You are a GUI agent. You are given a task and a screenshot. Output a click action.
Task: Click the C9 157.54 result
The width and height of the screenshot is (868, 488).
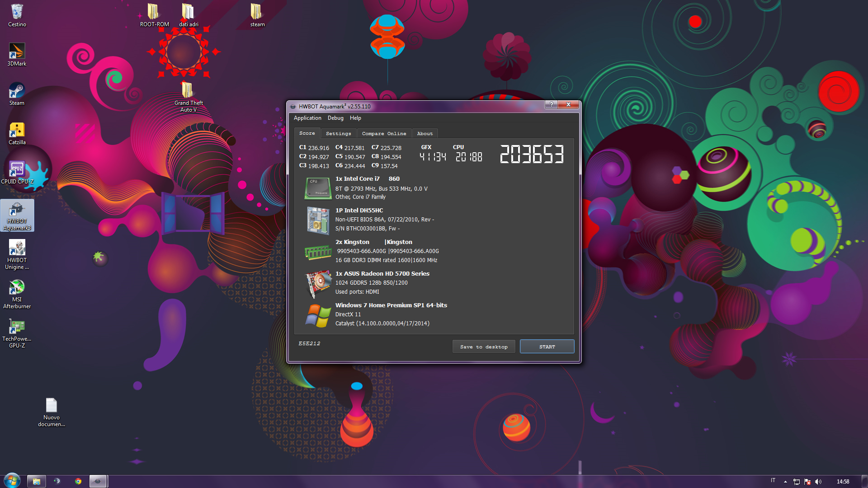pos(385,166)
